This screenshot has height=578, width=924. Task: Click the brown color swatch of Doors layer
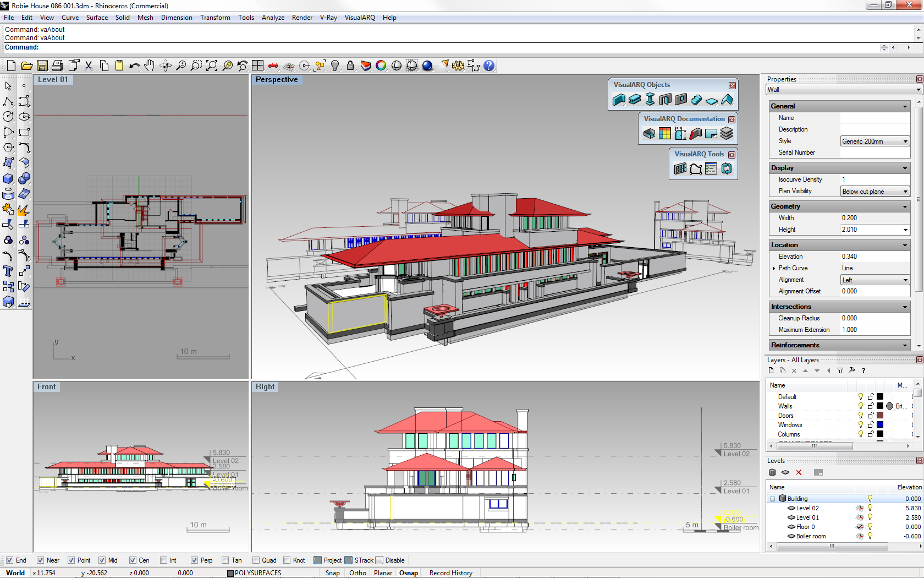pos(880,416)
